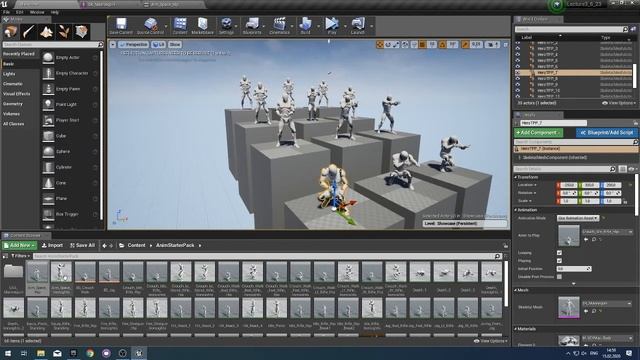Click the Location X value field
Image resolution: width=640 pixels, height=360 pixels.
pos(568,185)
